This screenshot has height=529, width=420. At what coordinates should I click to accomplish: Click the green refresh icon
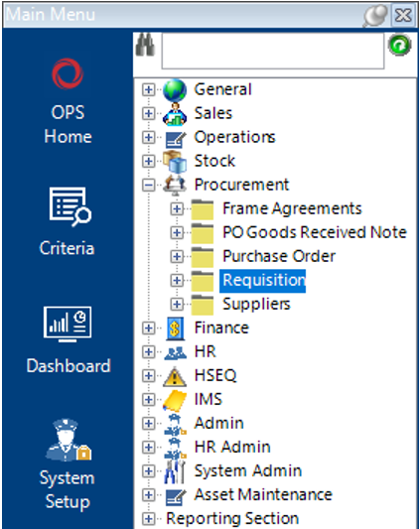pos(400,45)
